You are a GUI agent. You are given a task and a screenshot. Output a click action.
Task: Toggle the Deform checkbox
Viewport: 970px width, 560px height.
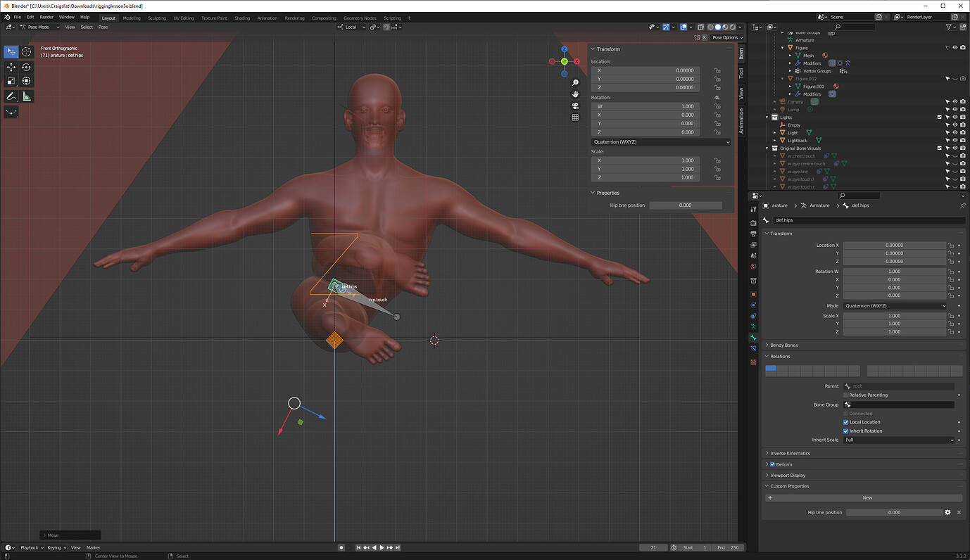772,464
